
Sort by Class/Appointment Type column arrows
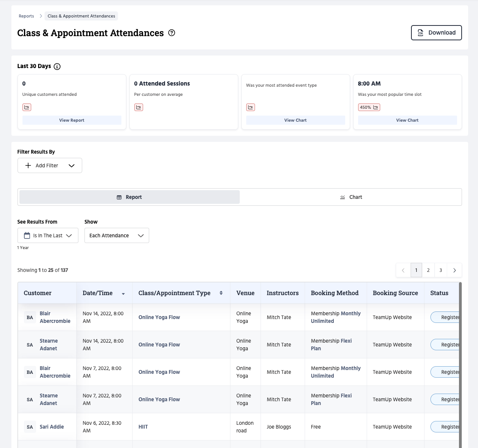click(x=221, y=293)
